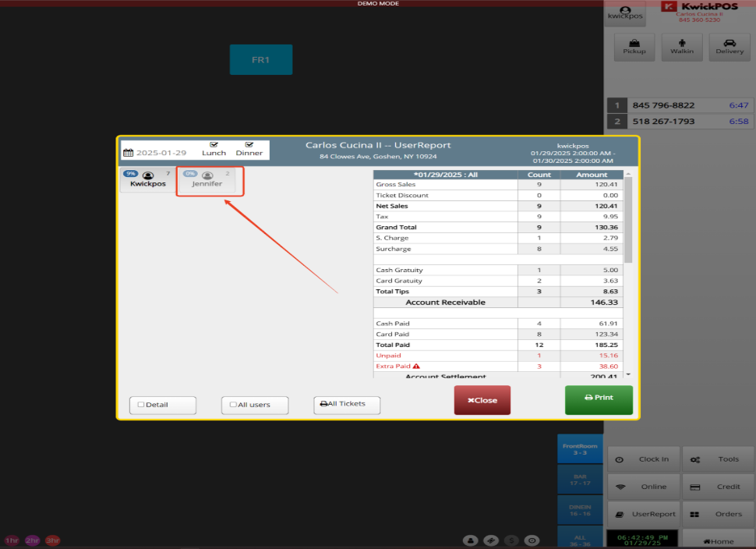
Task: Toggle the Lunch checkbox
Action: point(214,145)
